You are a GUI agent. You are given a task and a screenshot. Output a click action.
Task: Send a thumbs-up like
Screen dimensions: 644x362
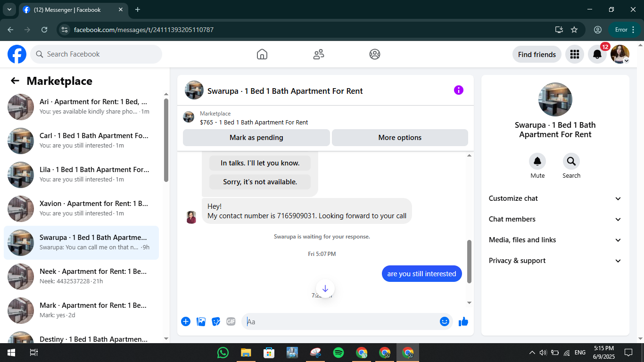pos(463,321)
